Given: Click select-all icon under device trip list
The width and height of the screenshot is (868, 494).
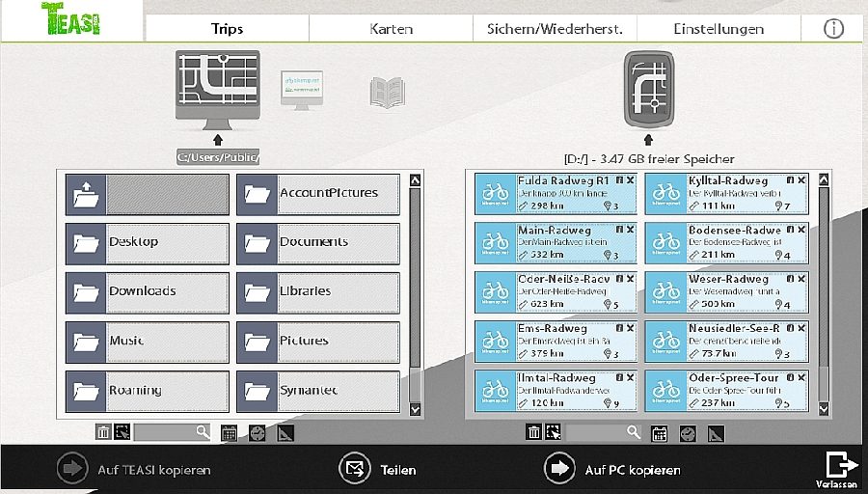Looking at the screenshot, I should click(553, 432).
